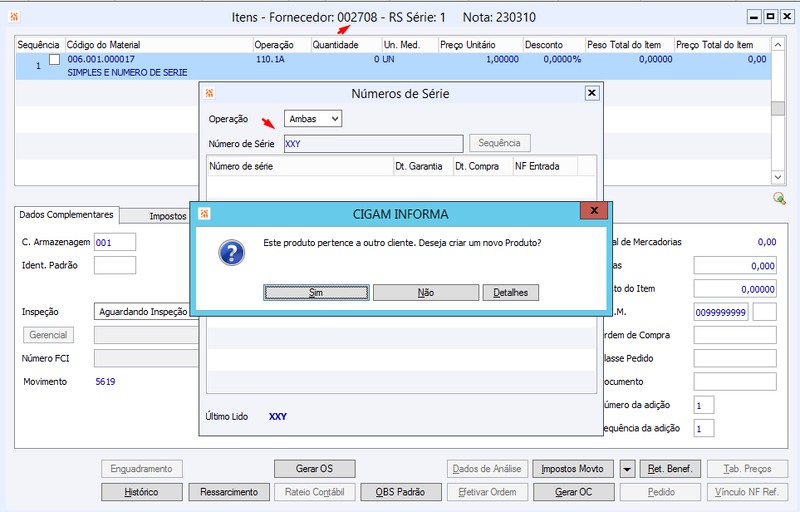The image size is (800, 512).
Task: Click the Gerar OS button
Action: pyautogui.click(x=314, y=469)
